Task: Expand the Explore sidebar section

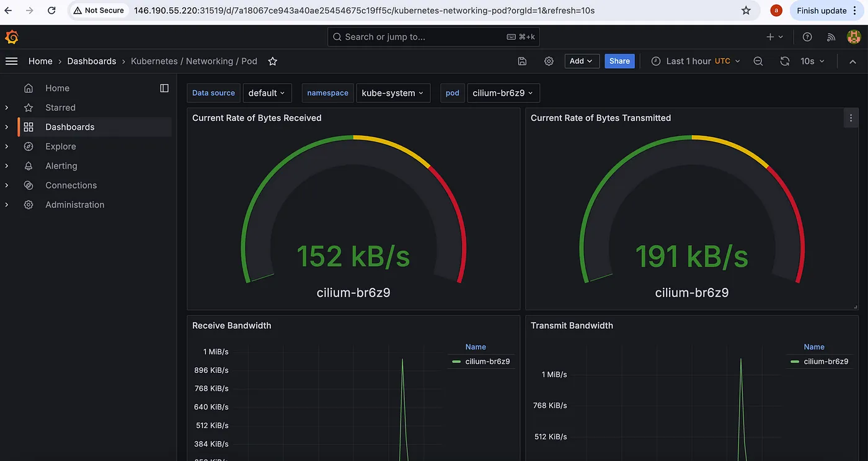Action: [7, 146]
